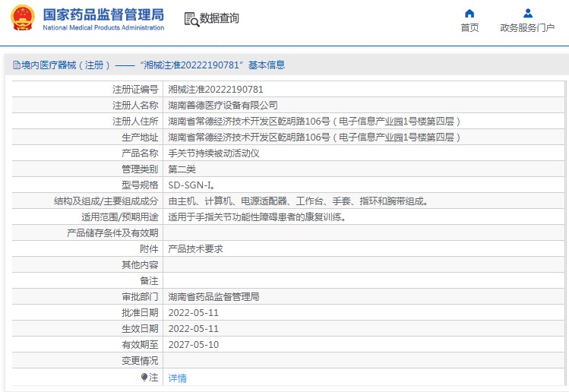Click the model specification SD-SGN-I value

pos(191,185)
